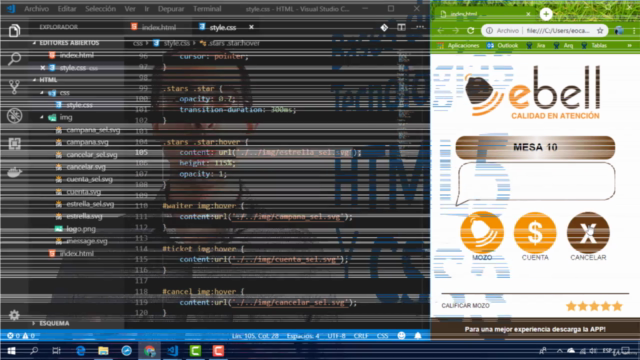Click the fifth rating star
Viewport: 640px width, 360px height.
pyautogui.click(x=617, y=306)
